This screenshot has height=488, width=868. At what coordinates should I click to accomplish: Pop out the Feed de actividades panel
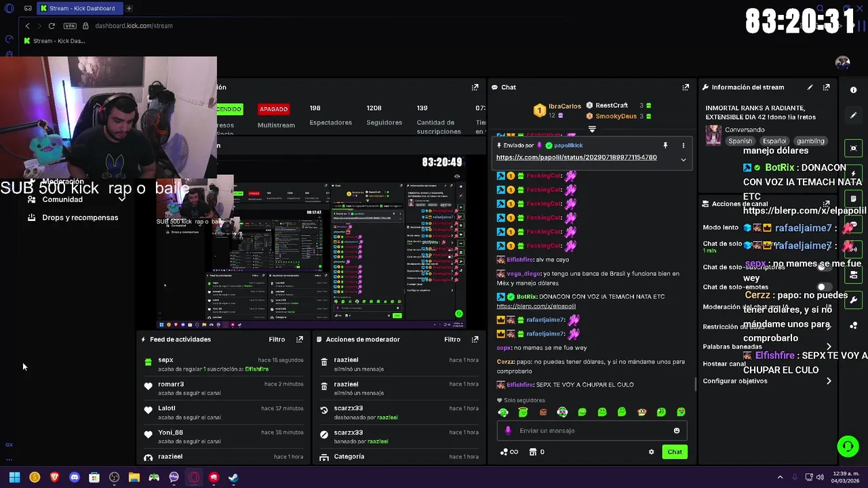point(300,340)
